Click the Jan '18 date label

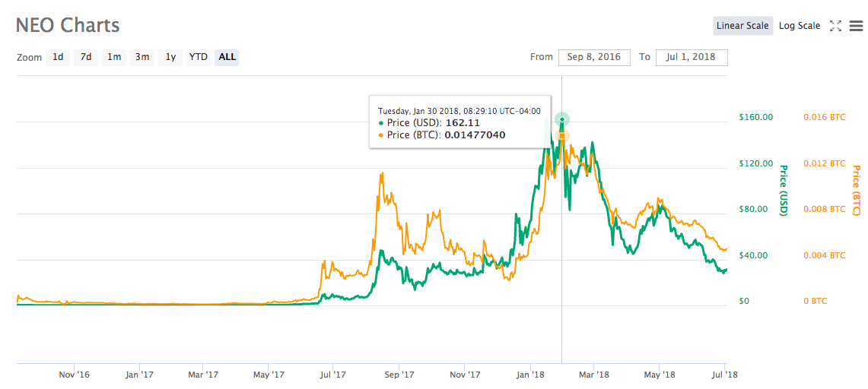[x=530, y=375]
